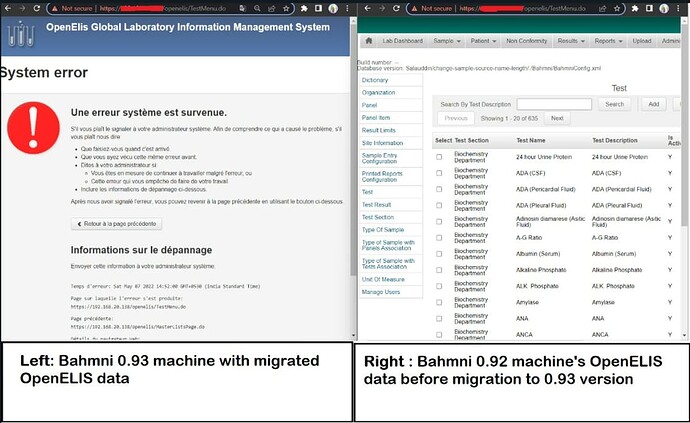Select the ADA (CSF) test checkbox

click(x=439, y=173)
